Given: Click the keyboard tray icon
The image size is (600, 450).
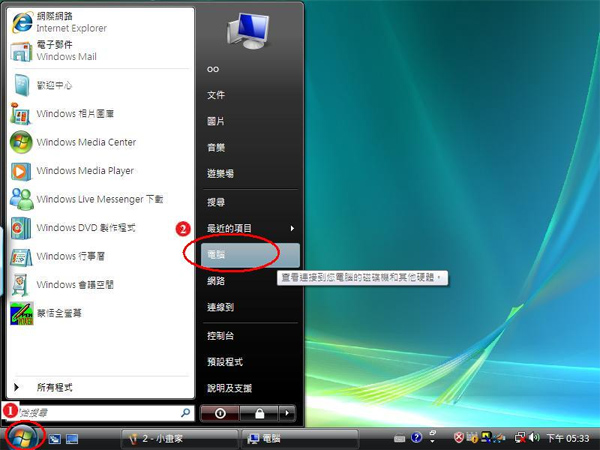Looking at the screenshot, I should coord(399,439).
